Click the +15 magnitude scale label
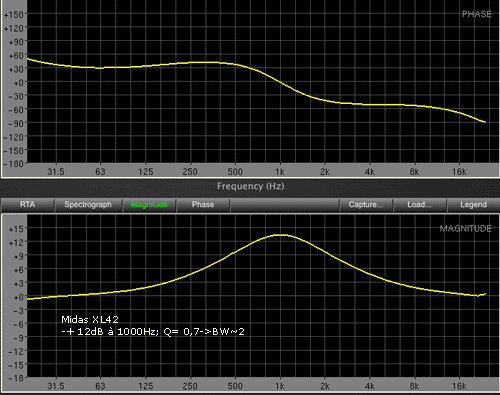 (16, 229)
